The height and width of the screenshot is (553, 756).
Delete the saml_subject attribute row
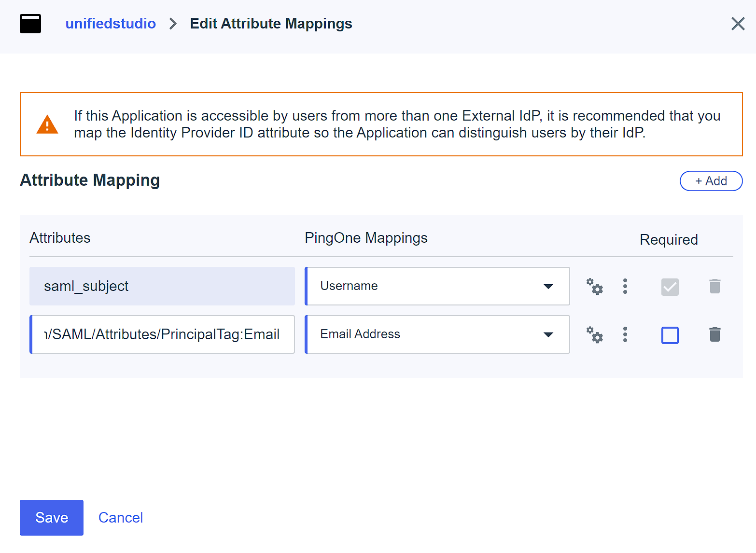click(715, 286)
